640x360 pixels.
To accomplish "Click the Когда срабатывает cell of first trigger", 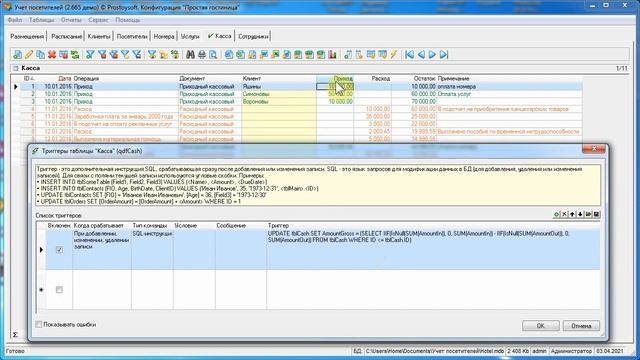I will (102, 249).
